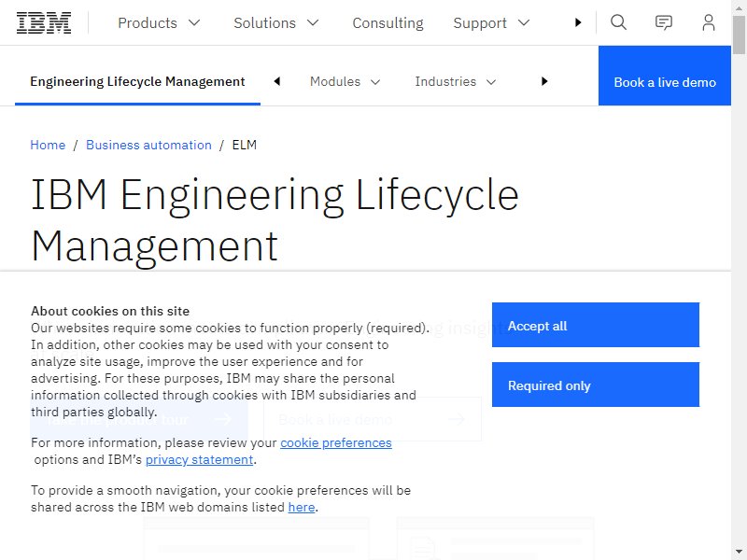The height and width of the screenshot is (560, 747).
Task: Click the IBM logo
Action: tap(44, 22)
